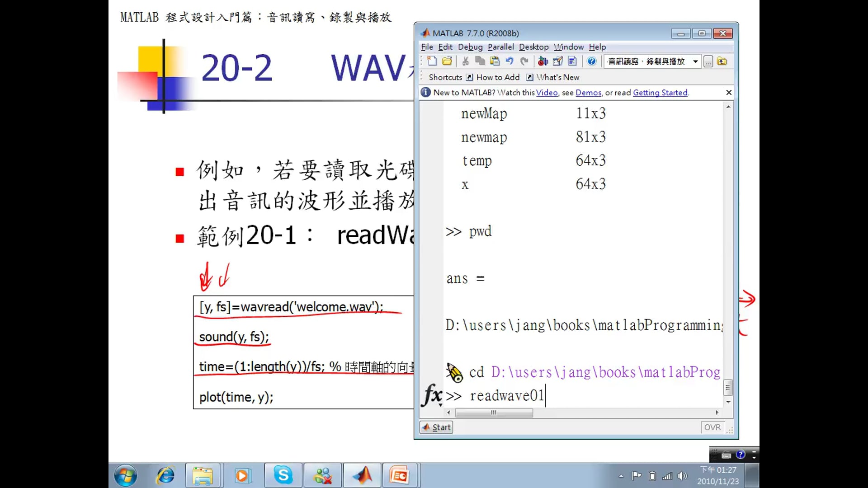Expand the current directory dropdown
This screenshot has width=868, height=488.
pos(695,61)
